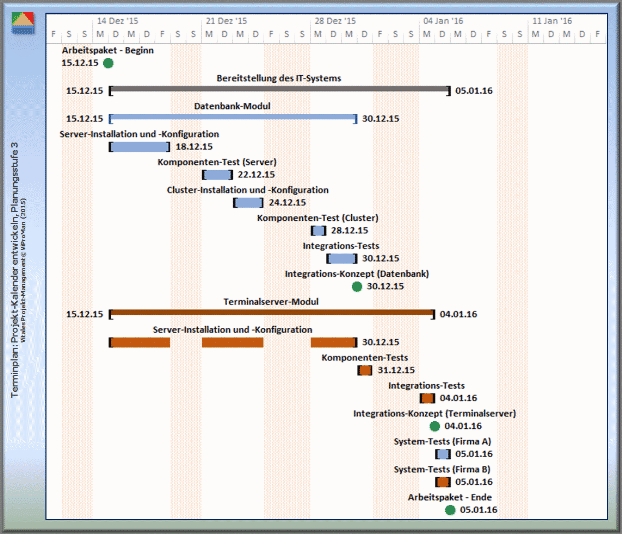
Task: Click the 'Integrations-Konzept (Datenbank)' label
Action: pyautogui.click(x=357, y=274)
